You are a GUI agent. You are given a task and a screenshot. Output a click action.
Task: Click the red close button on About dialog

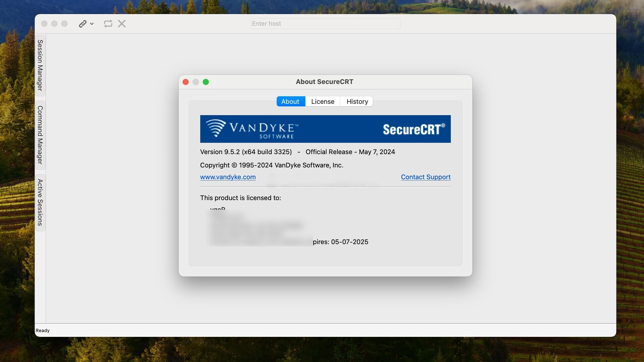point(185,82)
